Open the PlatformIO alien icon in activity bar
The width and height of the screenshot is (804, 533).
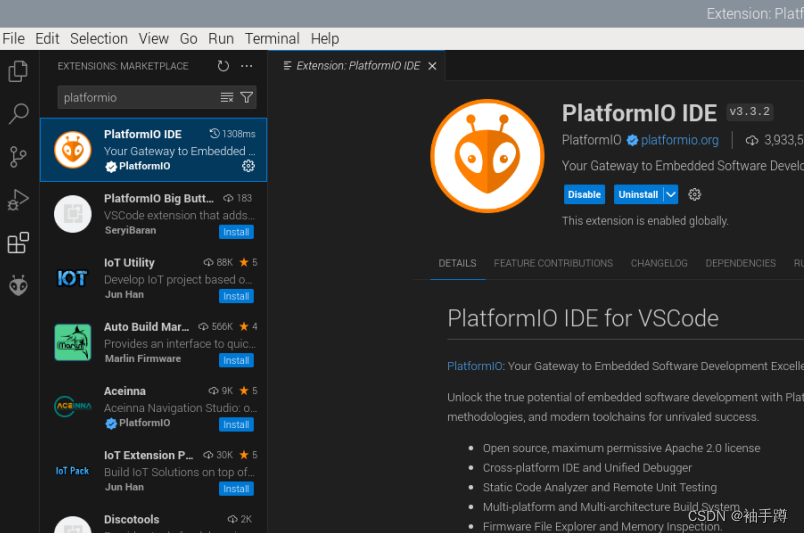(18, 285)
